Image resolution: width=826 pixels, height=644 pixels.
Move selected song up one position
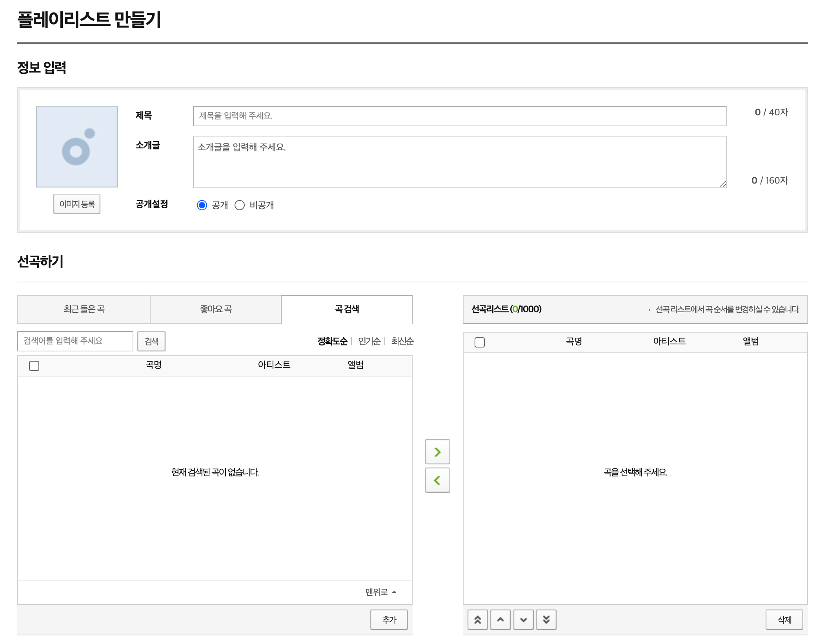(500, 620)
